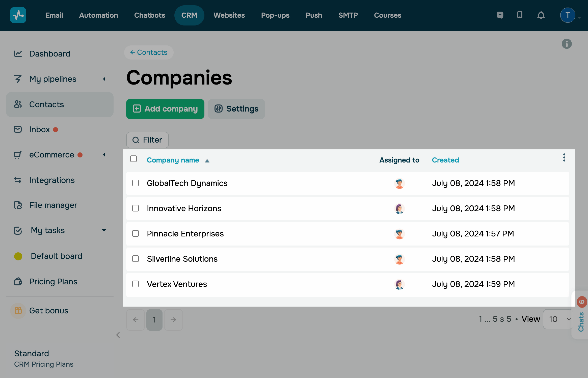588x378 pixels.
Task: Collapse the sidebar with the chevron arrow
Action: tap(118, 335)
